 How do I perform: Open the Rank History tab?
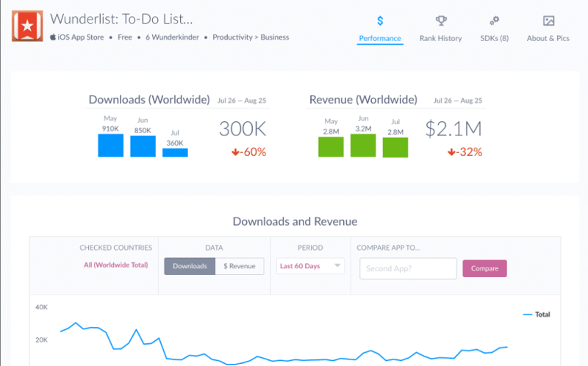pos(440,38)
